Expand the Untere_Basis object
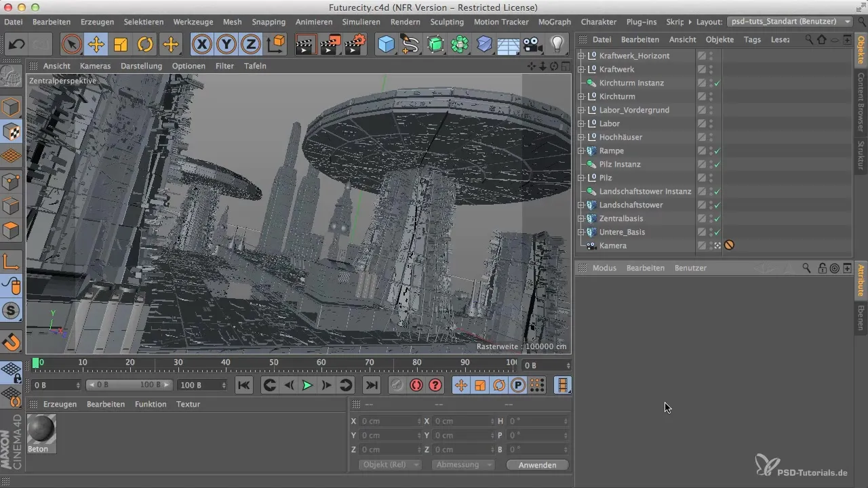Image resolution: width=868 pixels, height=488 pixels. 580,232
